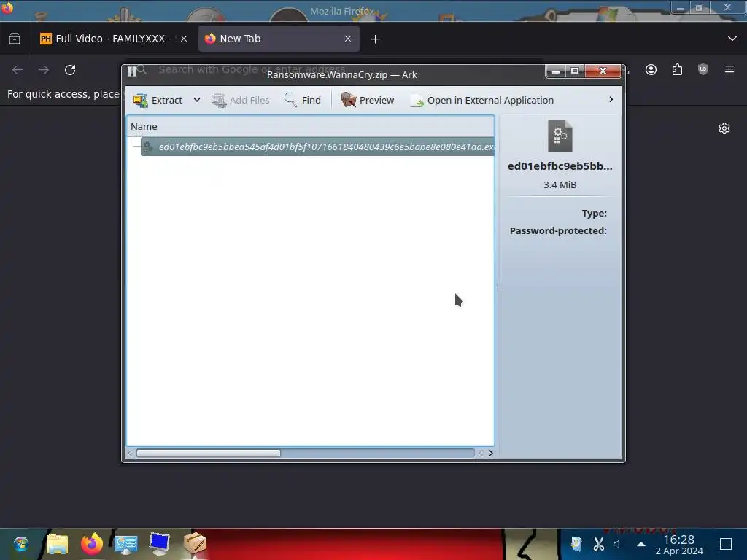The height and width of the screenshot is (560, 747).
Task: Click the 3.4 MiB size text
Action: (x=560, y=184)
